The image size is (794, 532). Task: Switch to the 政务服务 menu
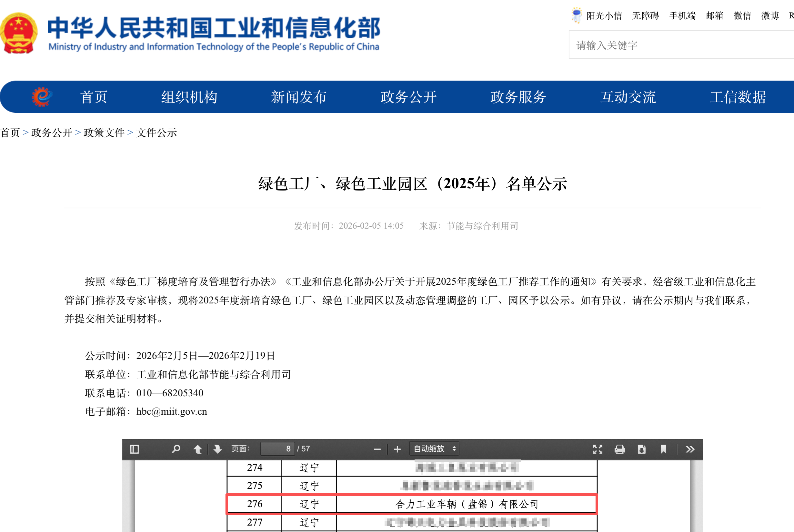coord(518,97)
